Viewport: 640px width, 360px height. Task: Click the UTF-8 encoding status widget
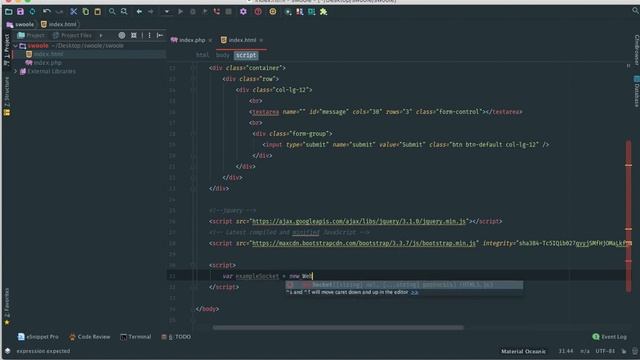(605, 351)
